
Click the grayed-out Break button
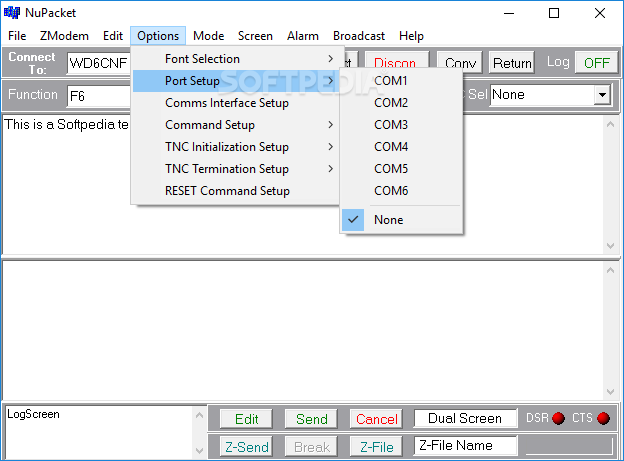click(x=312, y=447)
